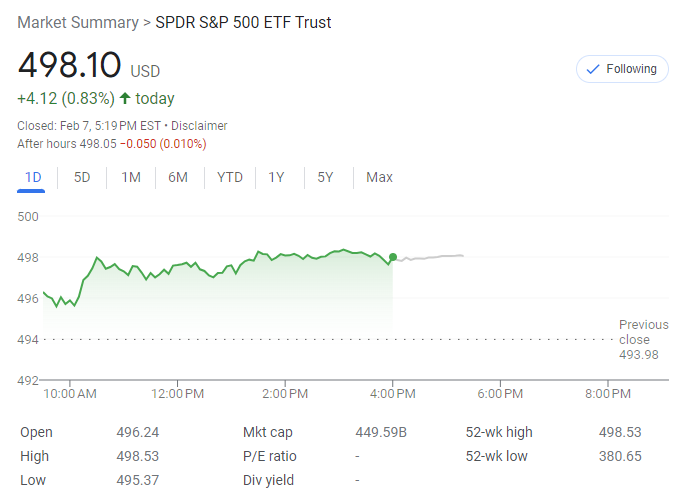Select the 1D time range tab
The image size is (690, 498).
tap(33, 178)
